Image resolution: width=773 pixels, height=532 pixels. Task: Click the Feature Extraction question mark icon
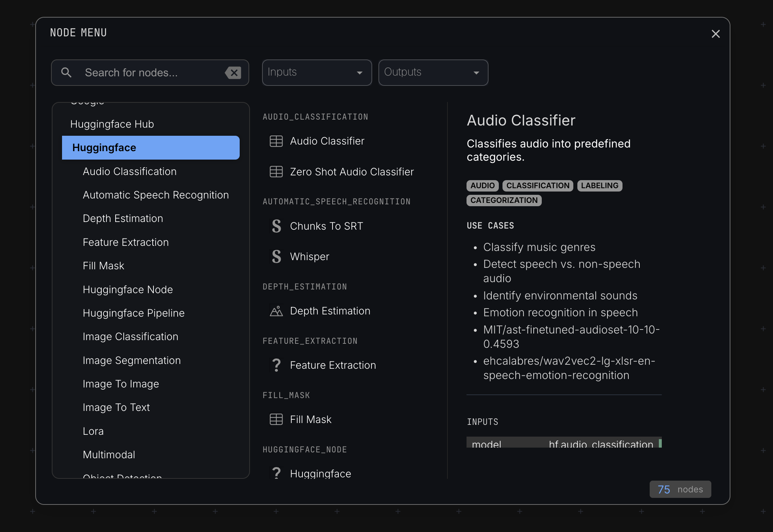tap(276, 365)
